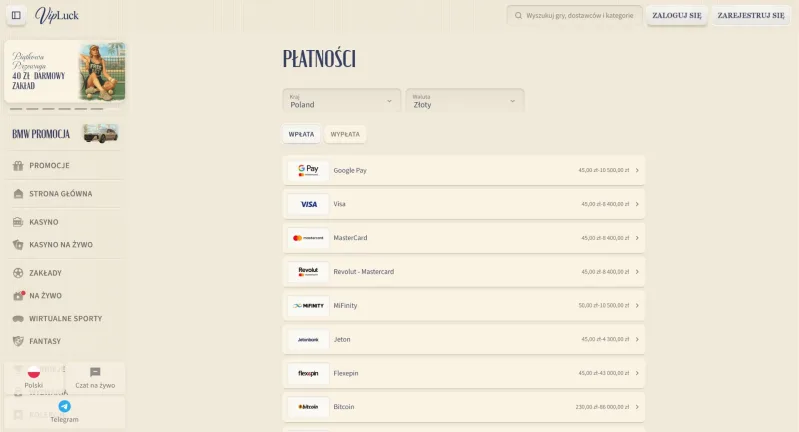The height and width of the screenshot is (432, 799).
Task: Expand Revolut - Mastercard row chevron
Action: pyautogui.click(x=637, y=272)
